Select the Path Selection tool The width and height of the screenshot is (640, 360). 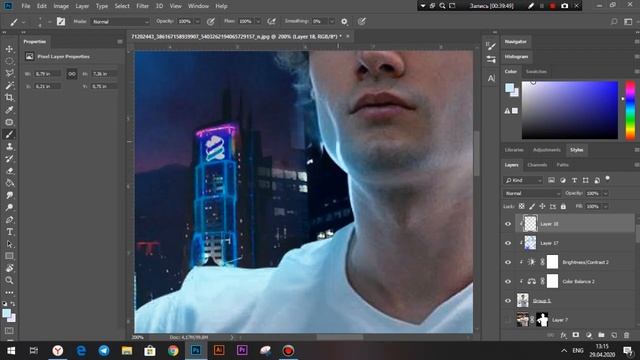pyautogui.click(x=9, y=244)
